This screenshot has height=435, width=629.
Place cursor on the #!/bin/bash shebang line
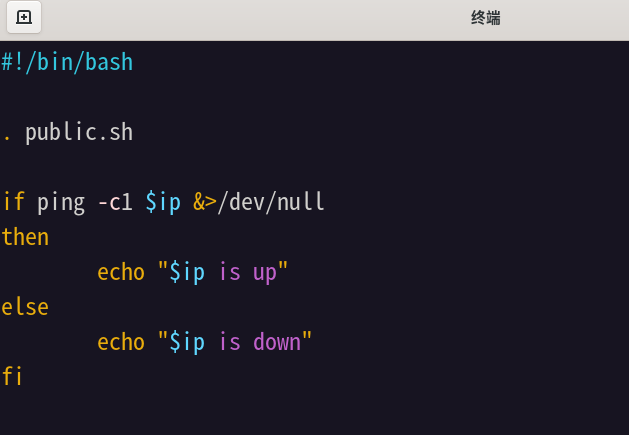[x=67, y=63]
